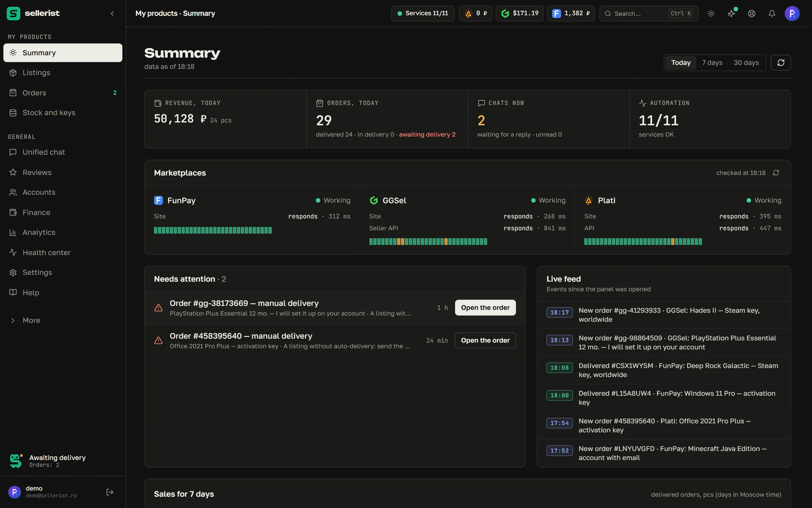Click the FunPay uptime status bar

coord(213,230)
